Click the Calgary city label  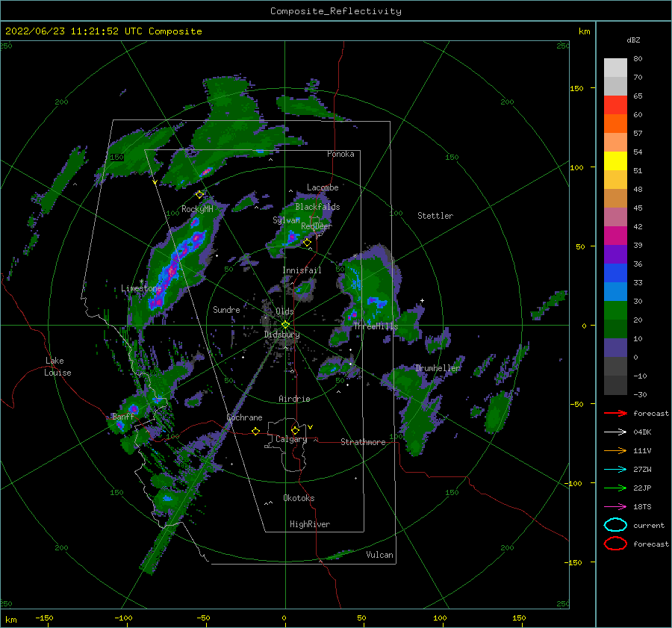click(291, 439)
